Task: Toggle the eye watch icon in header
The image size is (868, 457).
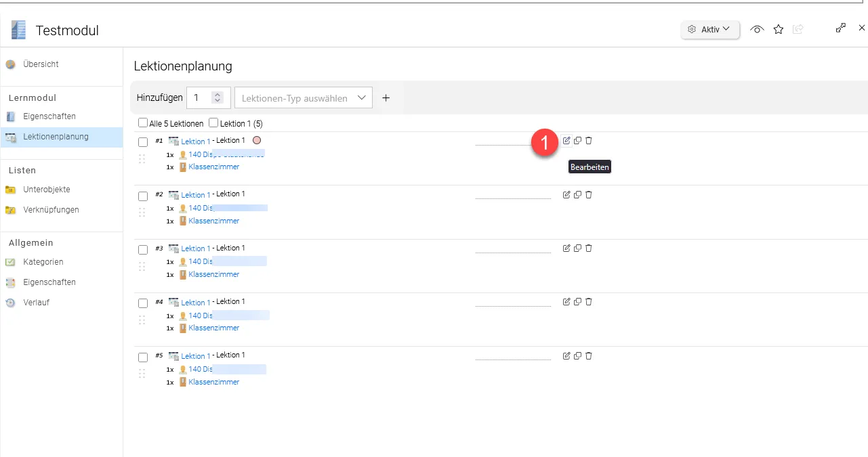Action: click(758, 29)
